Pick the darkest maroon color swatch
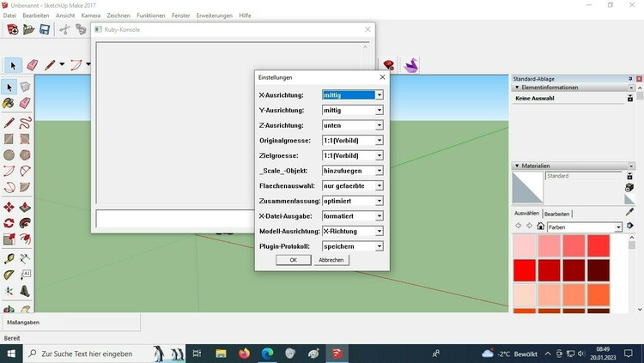This screenshot has height=363, width=644. pos(598,270)
